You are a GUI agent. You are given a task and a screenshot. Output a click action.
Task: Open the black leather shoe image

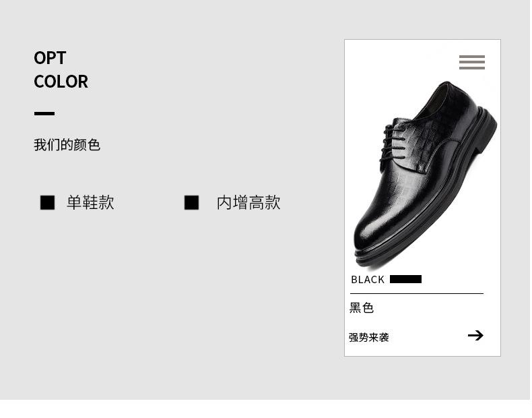tap(425, 175)
